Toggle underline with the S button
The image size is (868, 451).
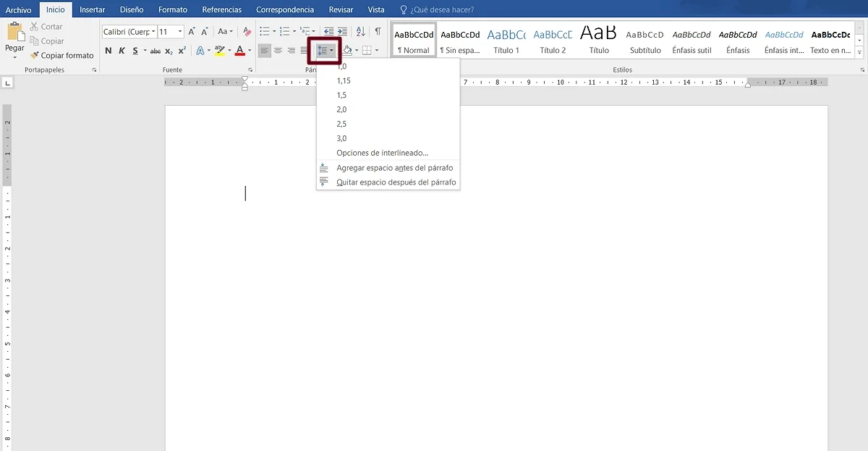click(x=135, y=51)
